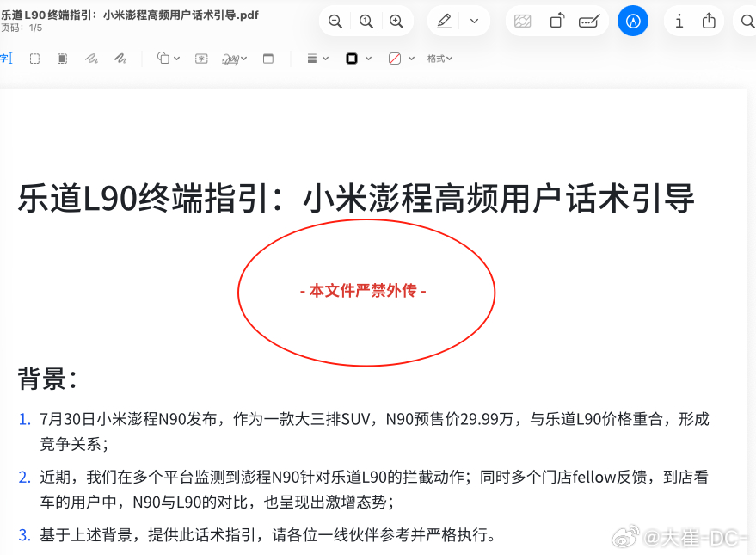Expand the signature dropdown arrow
756x555 pixels.
(x=244, y=59)
